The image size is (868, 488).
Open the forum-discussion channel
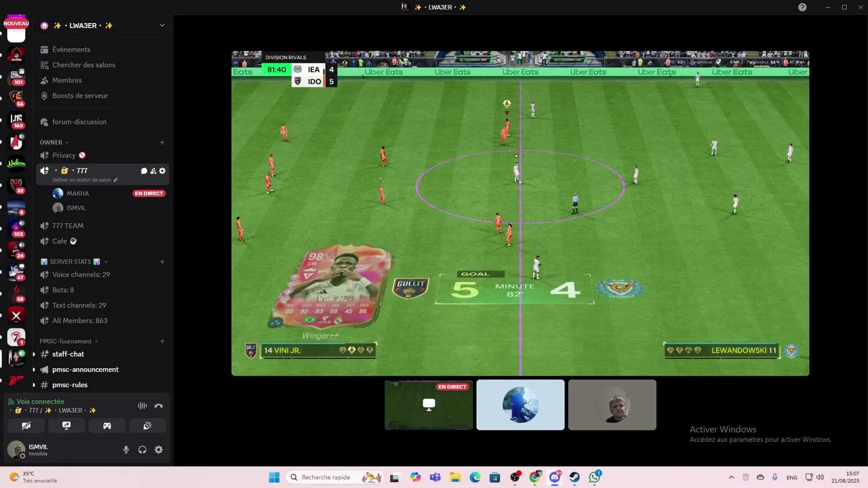(x=79, y=122)
